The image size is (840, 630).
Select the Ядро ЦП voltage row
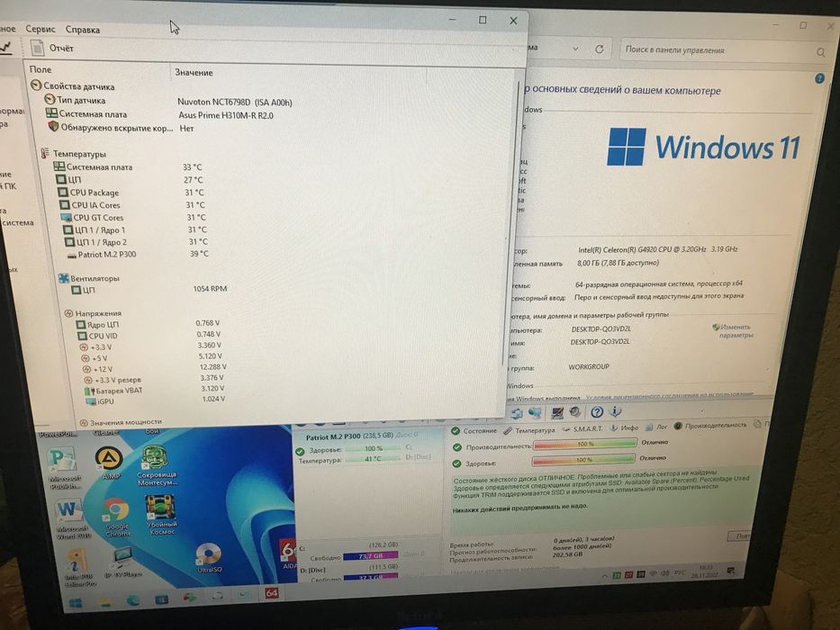click(149, 324)
